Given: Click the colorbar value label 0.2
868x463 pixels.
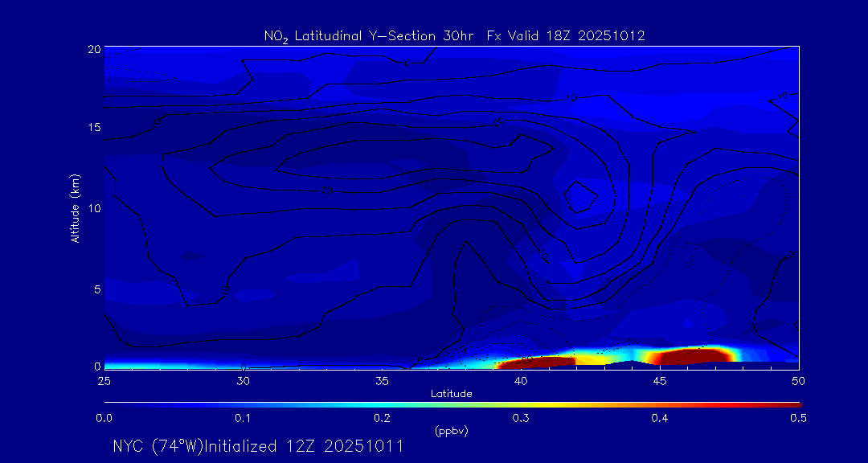Looking at the screenshot, I should [382, 419].
